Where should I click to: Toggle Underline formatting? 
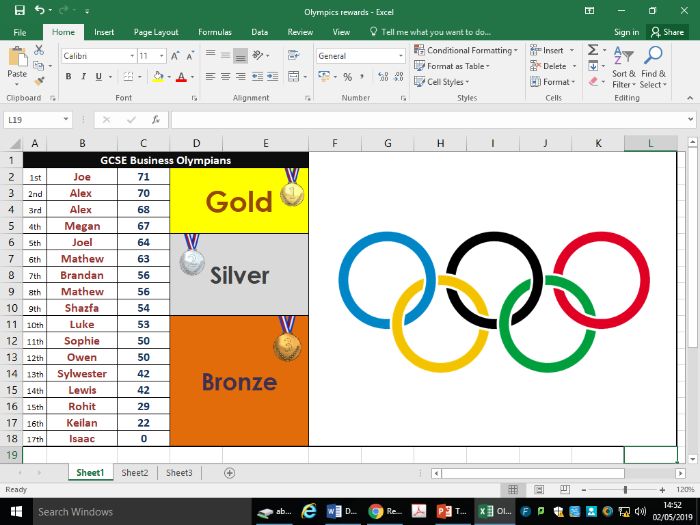pyautogui.click(x=99, y=77)
